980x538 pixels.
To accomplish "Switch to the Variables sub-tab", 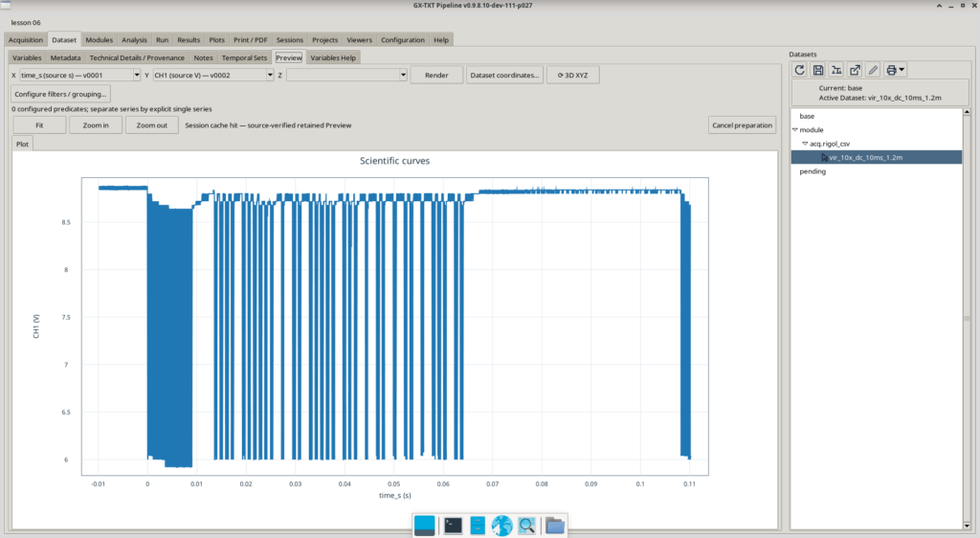I will click(27, 57).
